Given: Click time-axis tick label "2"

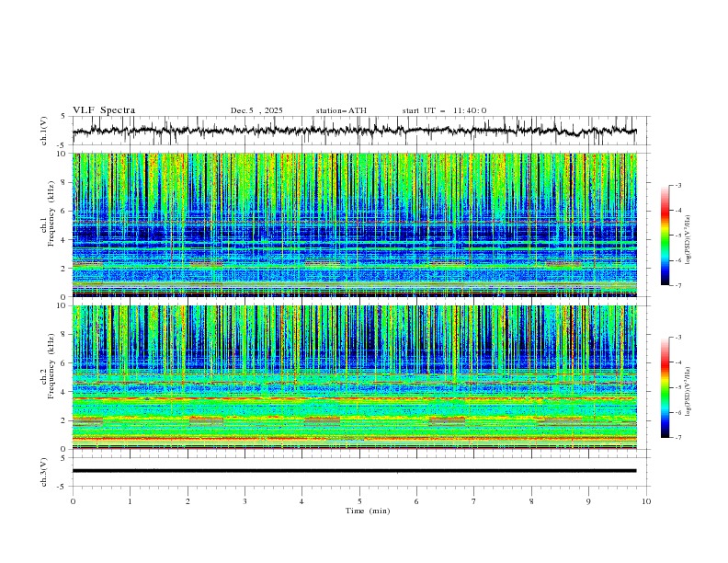Looking at the screenshot, I should pos(188,501).
